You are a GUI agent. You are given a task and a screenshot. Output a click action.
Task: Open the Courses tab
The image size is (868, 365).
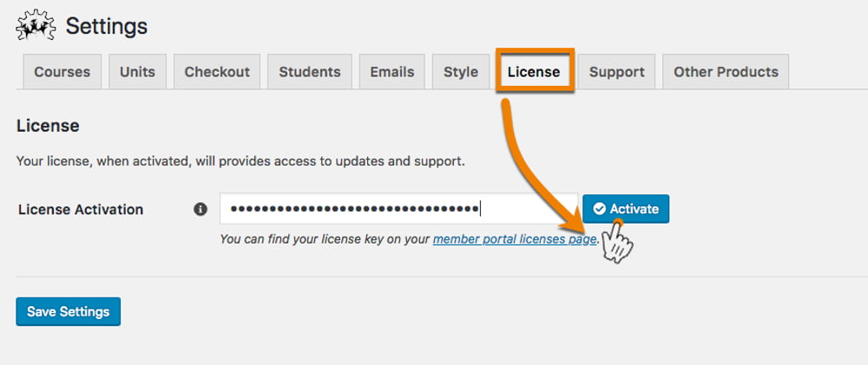coord(62,72)
